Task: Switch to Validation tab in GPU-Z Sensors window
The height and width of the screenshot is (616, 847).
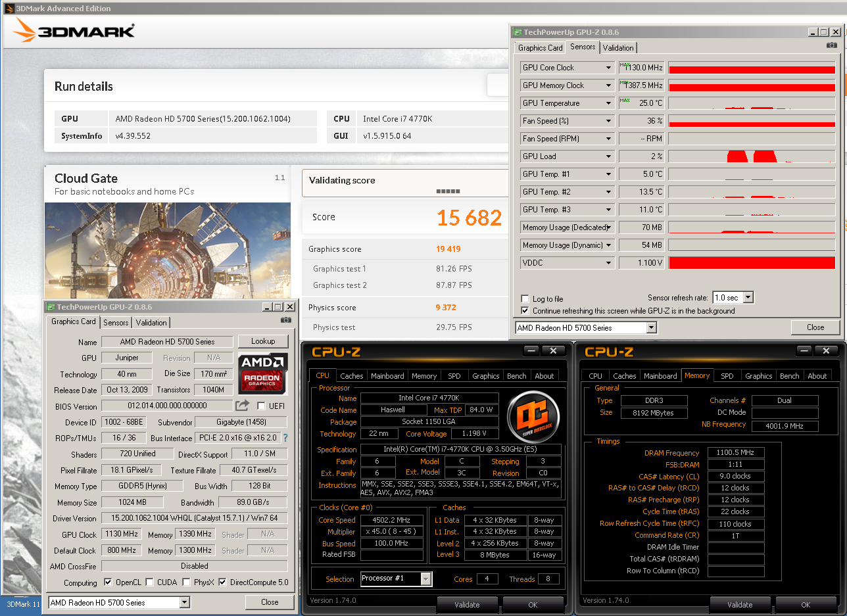Action: 618,47
